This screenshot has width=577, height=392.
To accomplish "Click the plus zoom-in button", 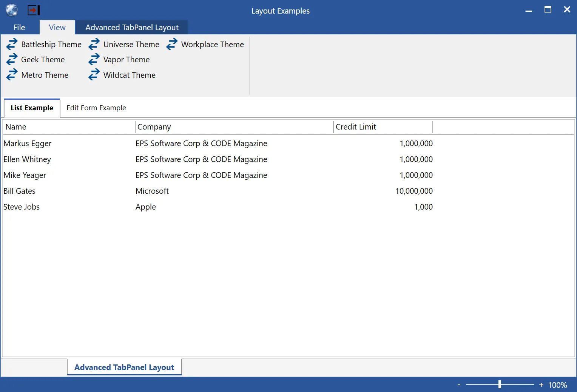I will click(x=541, y=385).
